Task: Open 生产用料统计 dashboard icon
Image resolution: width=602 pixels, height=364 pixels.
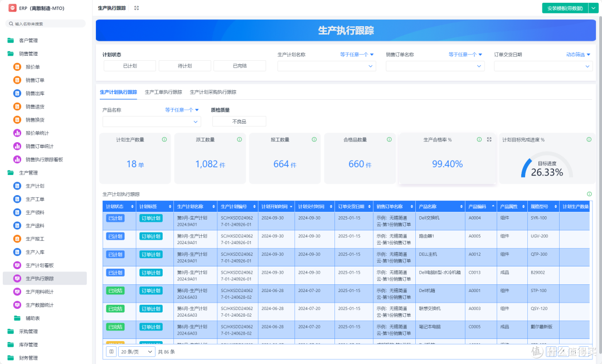Action: (x=17, y=292)
